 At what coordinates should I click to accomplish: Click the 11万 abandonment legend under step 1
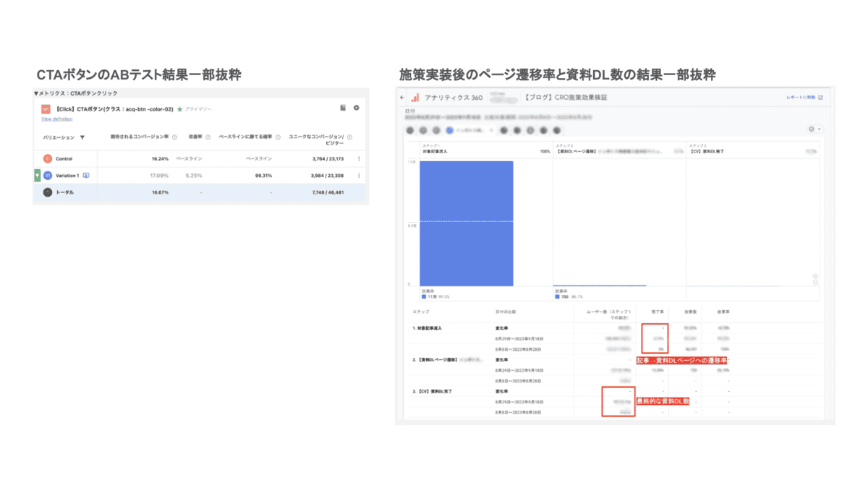[x=435, y=296]
